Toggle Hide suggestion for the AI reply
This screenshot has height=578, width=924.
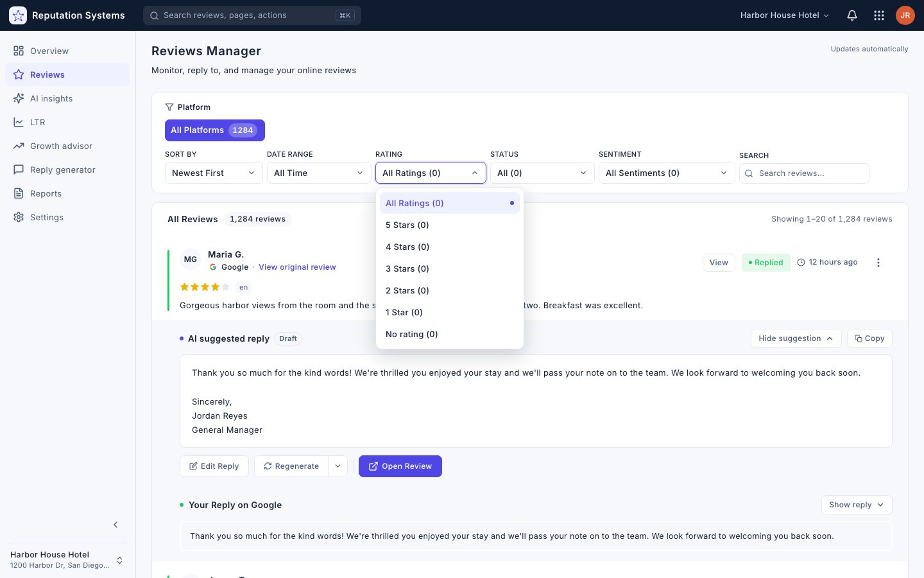pos(796,338)
